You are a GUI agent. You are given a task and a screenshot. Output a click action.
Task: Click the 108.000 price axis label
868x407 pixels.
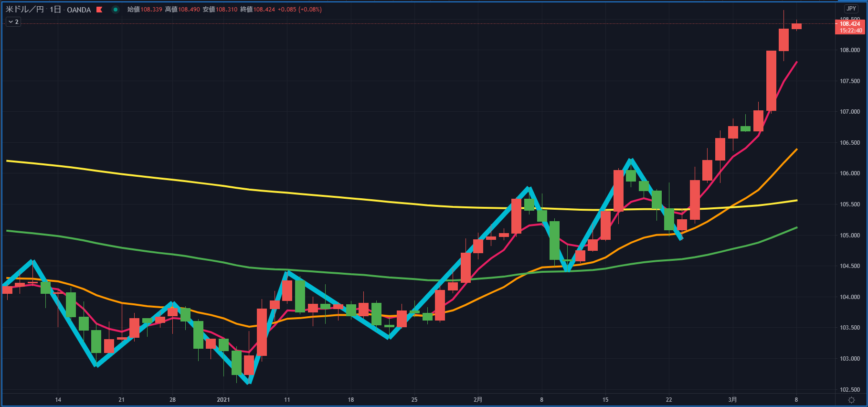850,50
